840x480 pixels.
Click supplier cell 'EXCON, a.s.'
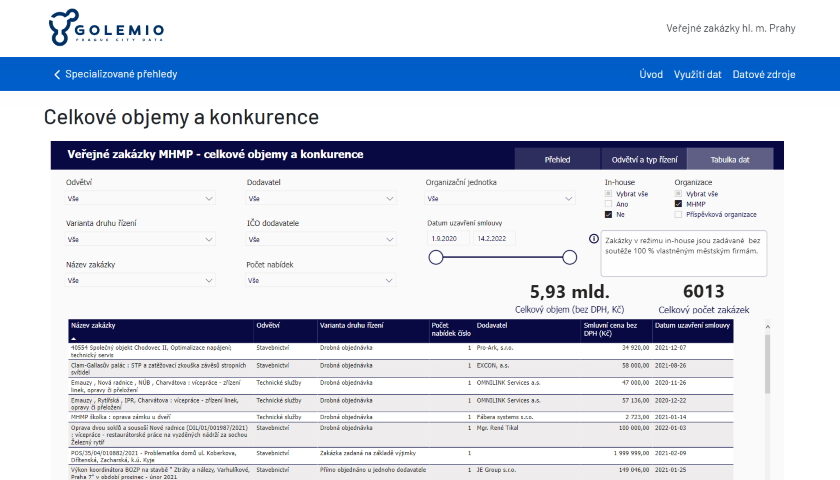click(x=493, y=365)
